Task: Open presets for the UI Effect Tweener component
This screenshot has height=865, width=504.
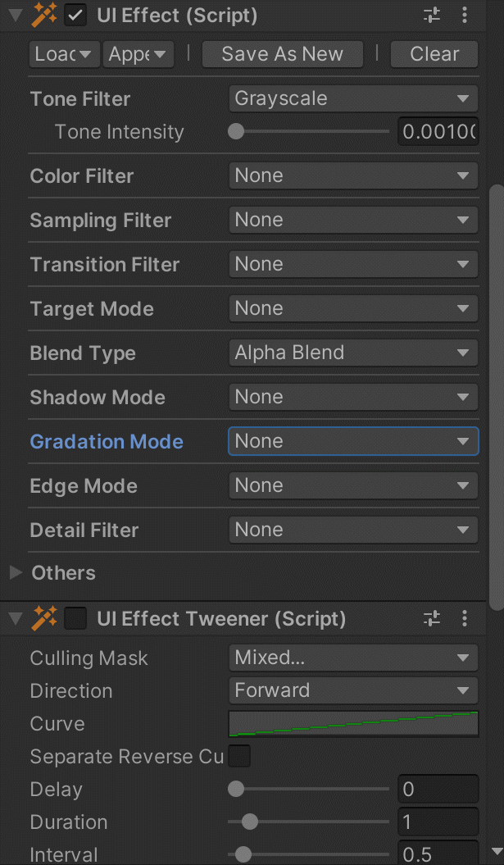Action: click(x=432, y=618)
